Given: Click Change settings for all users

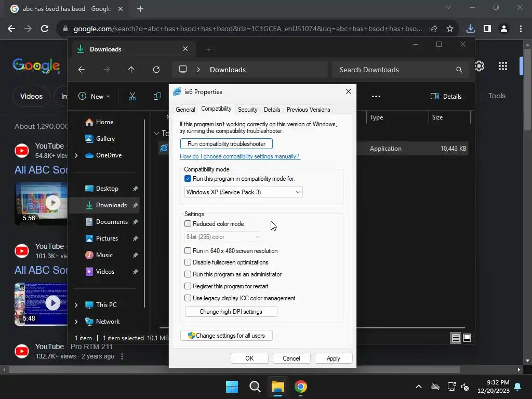Looking at the screenshot, I should (x=227, y=336).
